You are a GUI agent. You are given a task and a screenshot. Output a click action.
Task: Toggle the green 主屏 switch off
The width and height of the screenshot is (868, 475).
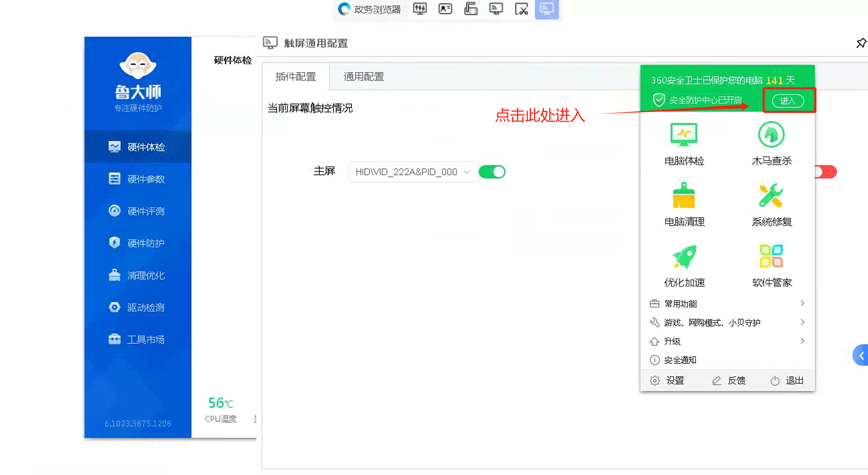click(492, 172)
